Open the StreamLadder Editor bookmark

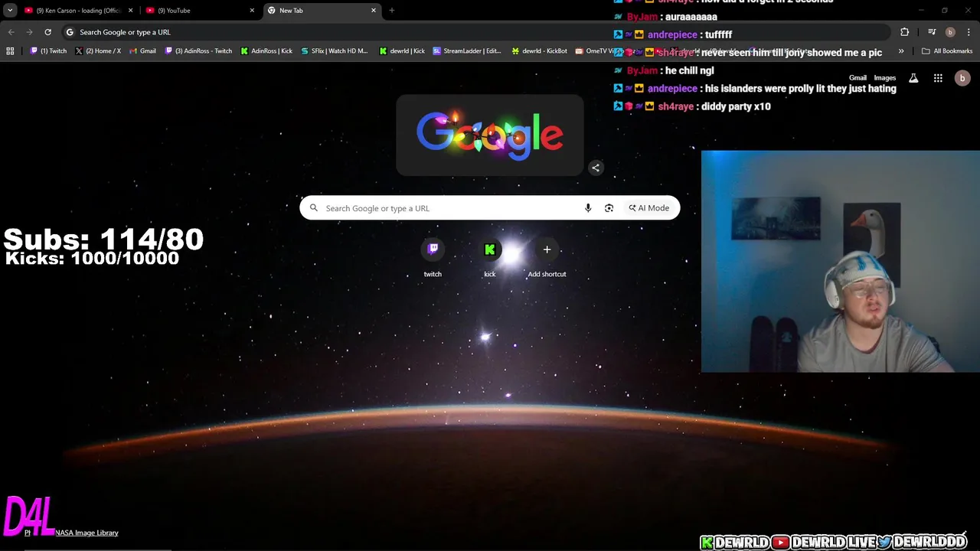click(467, 51)
